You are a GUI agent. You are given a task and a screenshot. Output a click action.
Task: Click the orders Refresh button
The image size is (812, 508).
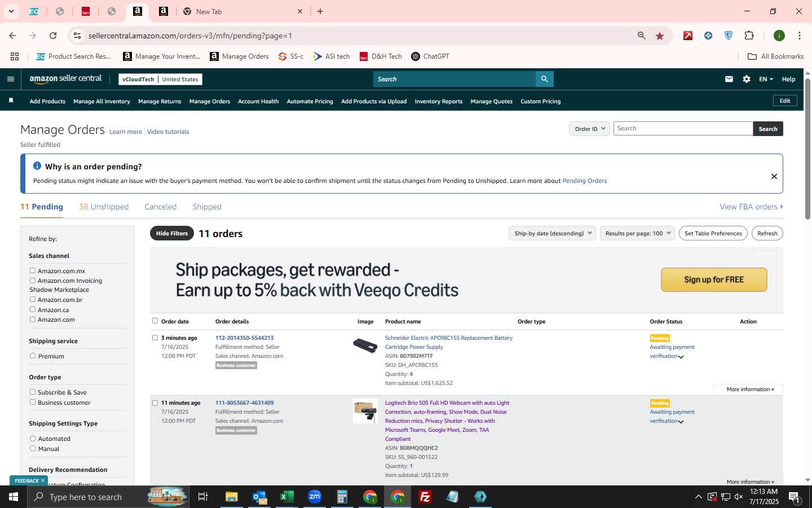coord(767,233)
